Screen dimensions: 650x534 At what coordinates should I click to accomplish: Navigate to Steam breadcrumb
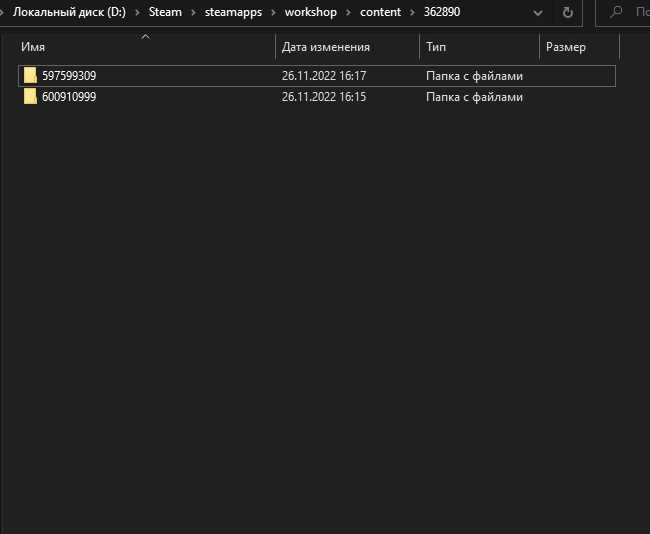165,12
